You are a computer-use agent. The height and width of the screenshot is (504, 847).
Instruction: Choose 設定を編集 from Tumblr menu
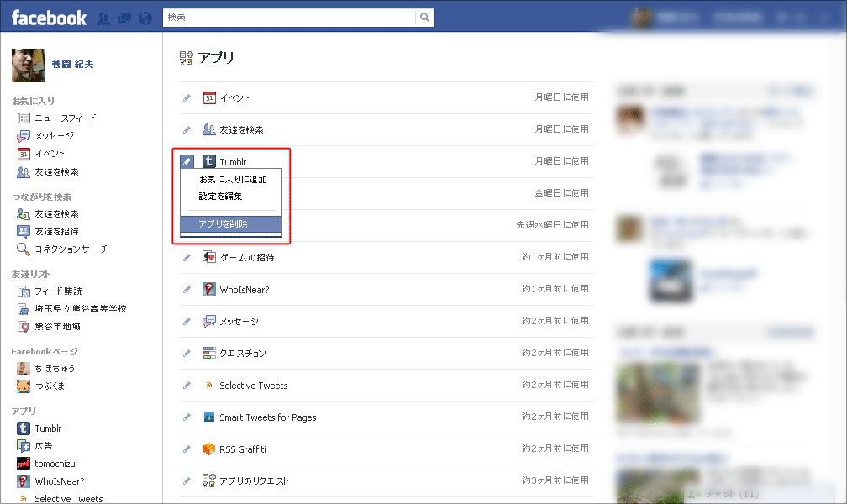[x=231, y=196]
